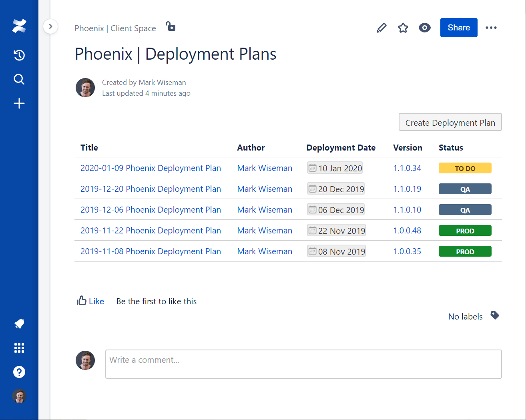Open the three-dot more actions menu
The width and height of the screenshot is (526, 420).
[x=491, y=28]
